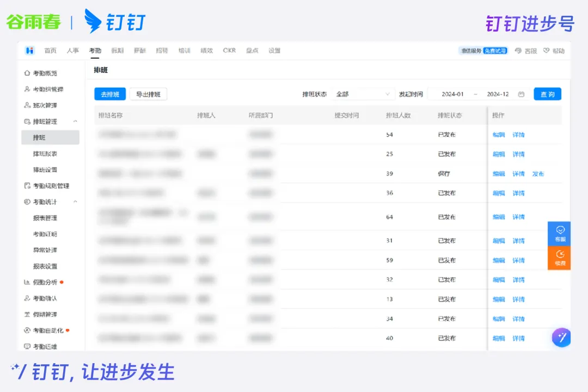588x392 pixels.
Task: Click the heart 帮助 icon in the top bar
Action: click(547, 51)
